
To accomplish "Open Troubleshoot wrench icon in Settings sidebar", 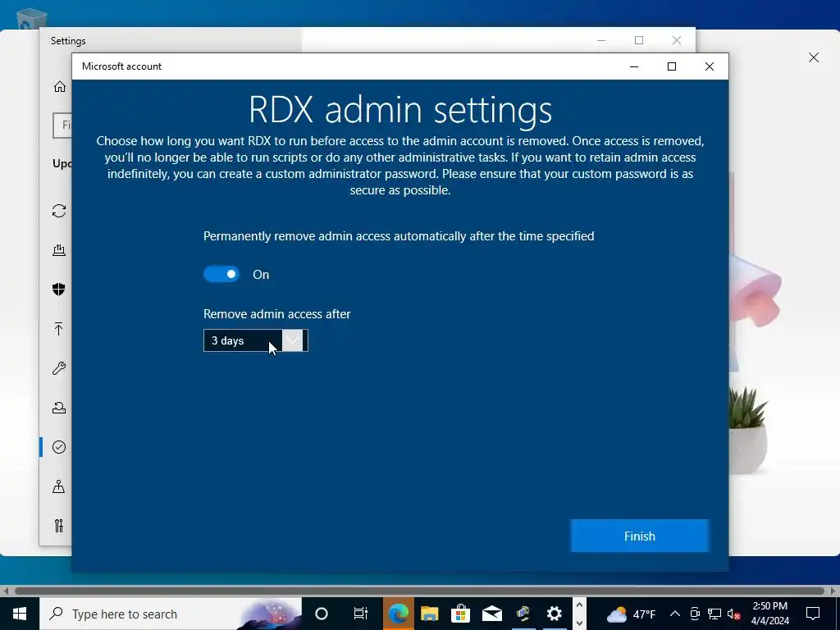I will coord(59,368).
